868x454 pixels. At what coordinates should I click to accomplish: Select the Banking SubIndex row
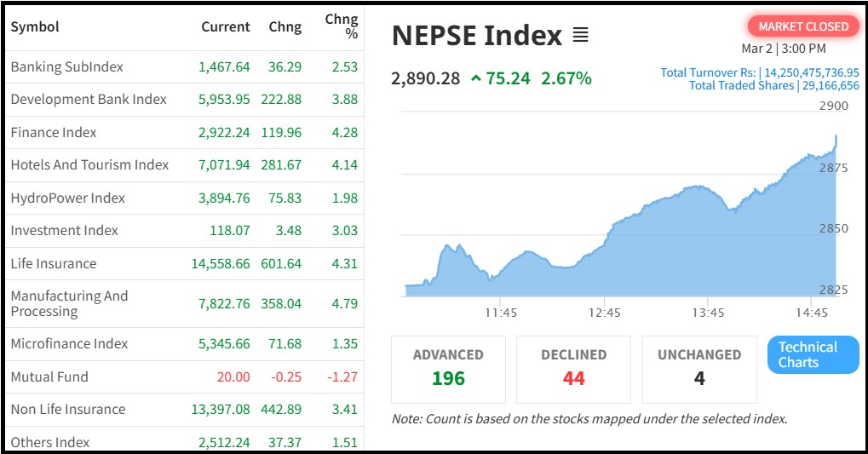click(x=67, y=66)
